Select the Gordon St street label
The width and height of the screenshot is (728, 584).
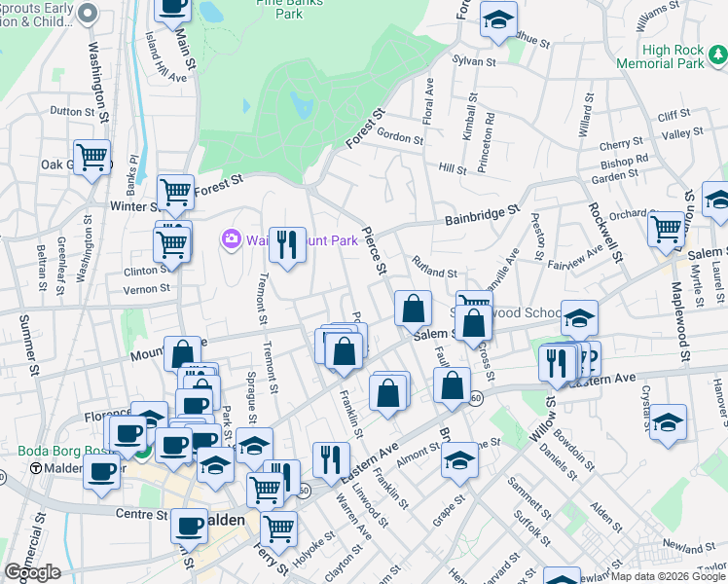(x=400, y=136)
